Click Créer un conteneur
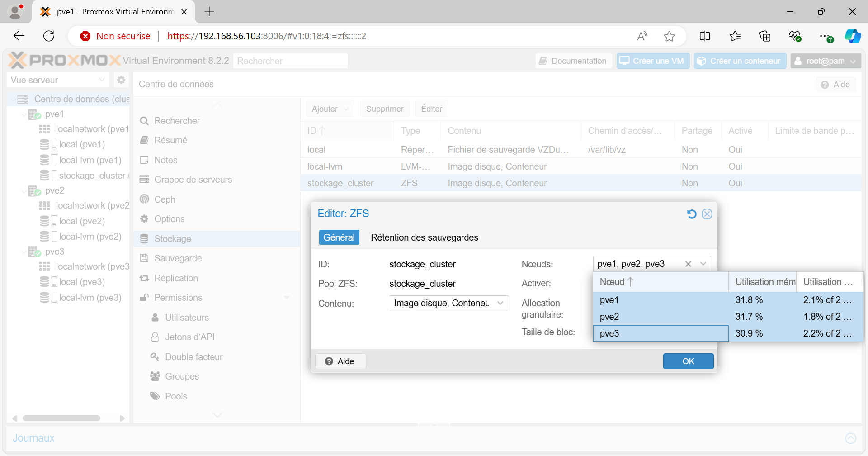The image size is (868, 456). click(x=740, y=61)
